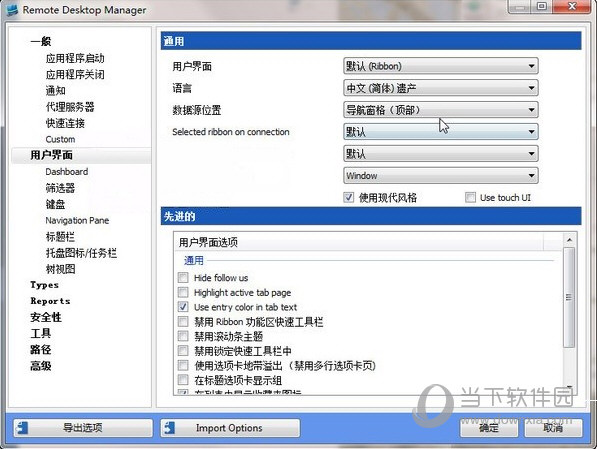Screen dimensions: 597x449
Task: Confirm with the 确定 button
Action: pos(489,428)
